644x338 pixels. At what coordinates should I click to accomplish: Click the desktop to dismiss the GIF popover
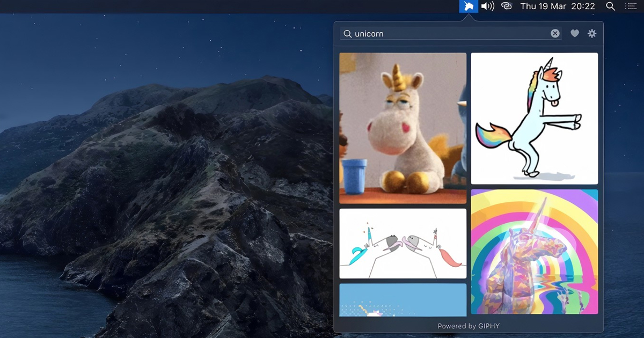(x=161, y=188)
